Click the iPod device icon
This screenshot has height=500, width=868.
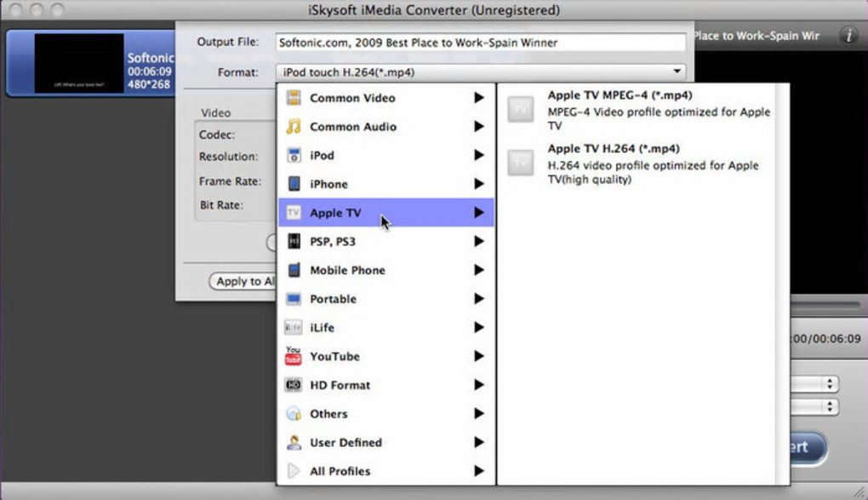point(294,155)
